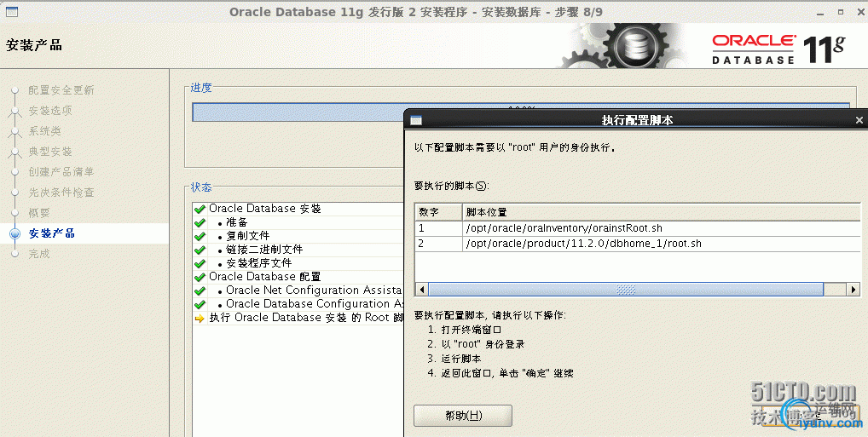Click the 安装选项 step in sidebar
The height and width of the screenshot is (437, 868).
pos(50,111)
